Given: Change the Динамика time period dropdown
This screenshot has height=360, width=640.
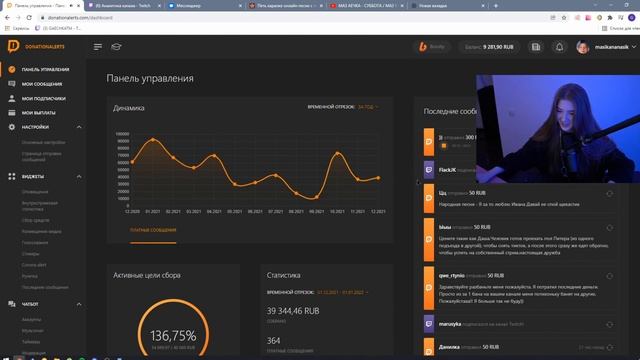Looking at the screenshot, I should pyautogui.click(x=368, y=107).
